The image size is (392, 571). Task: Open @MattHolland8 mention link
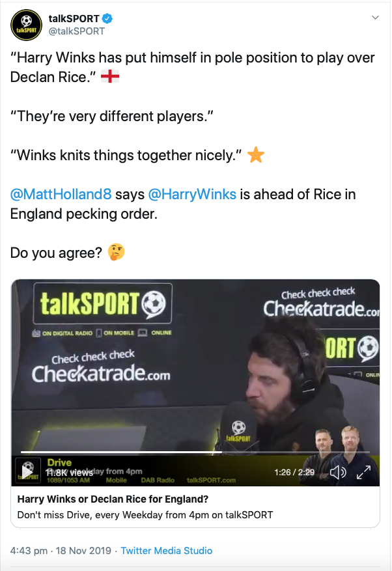(61, 194)
